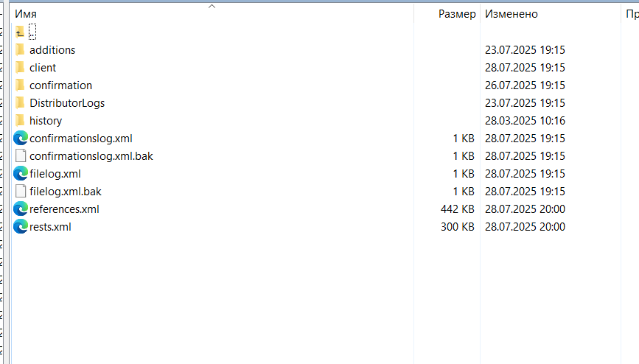Click the 28.03.2025 10:16 date of history

coord(525,121)
